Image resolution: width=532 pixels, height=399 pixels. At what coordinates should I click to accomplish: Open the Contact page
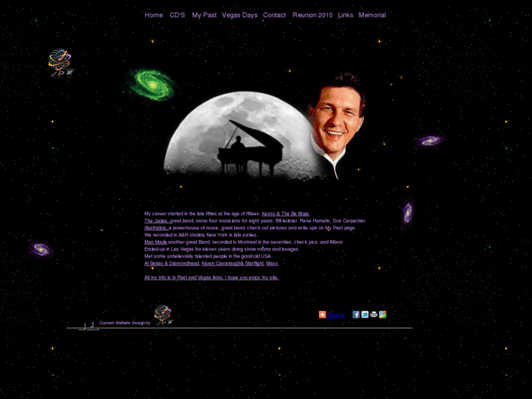[x=274, y=15]
